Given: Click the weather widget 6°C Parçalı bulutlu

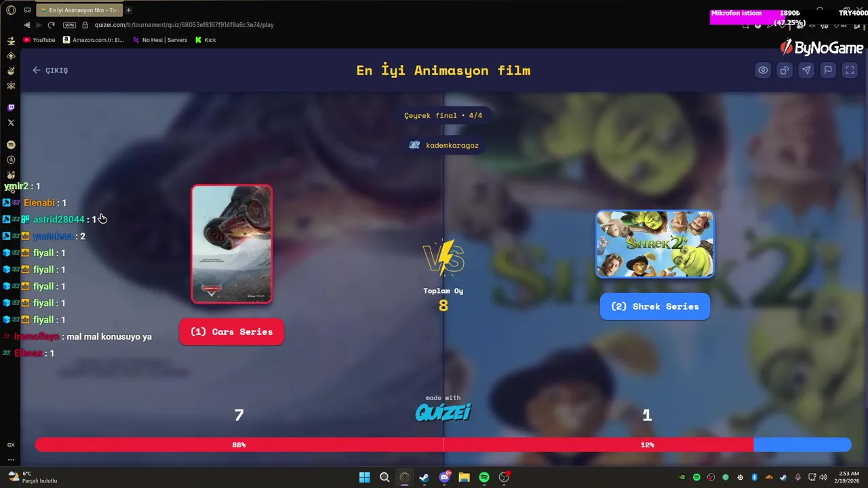Looking at the screenshot, I should point(31,477).
